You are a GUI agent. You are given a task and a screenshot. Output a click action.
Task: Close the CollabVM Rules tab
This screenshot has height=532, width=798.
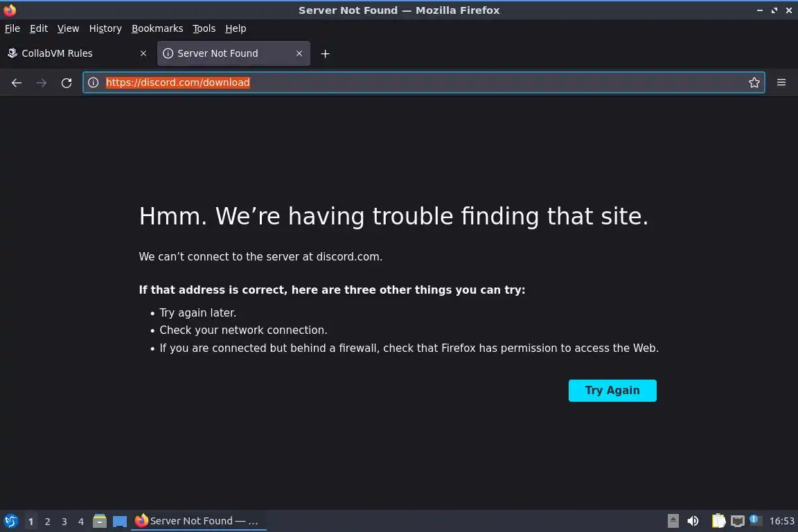pyautogui.click(x=143, y=53)
